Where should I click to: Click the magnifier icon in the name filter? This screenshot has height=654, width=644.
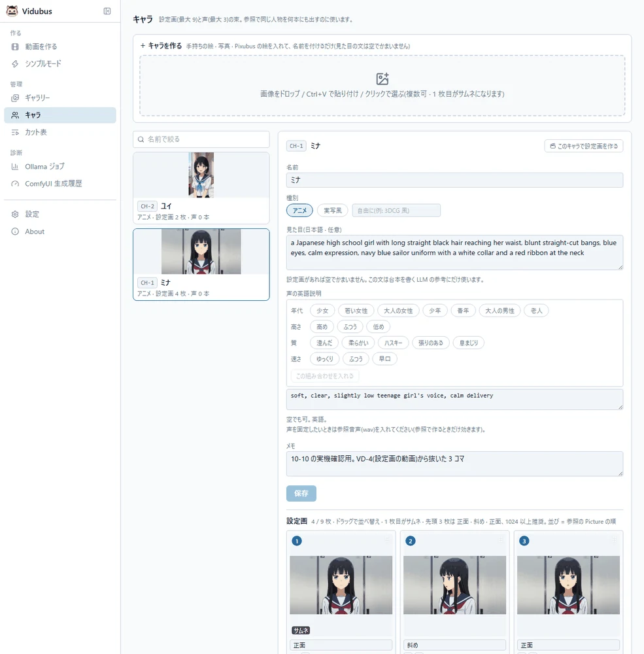click(141, 139)
